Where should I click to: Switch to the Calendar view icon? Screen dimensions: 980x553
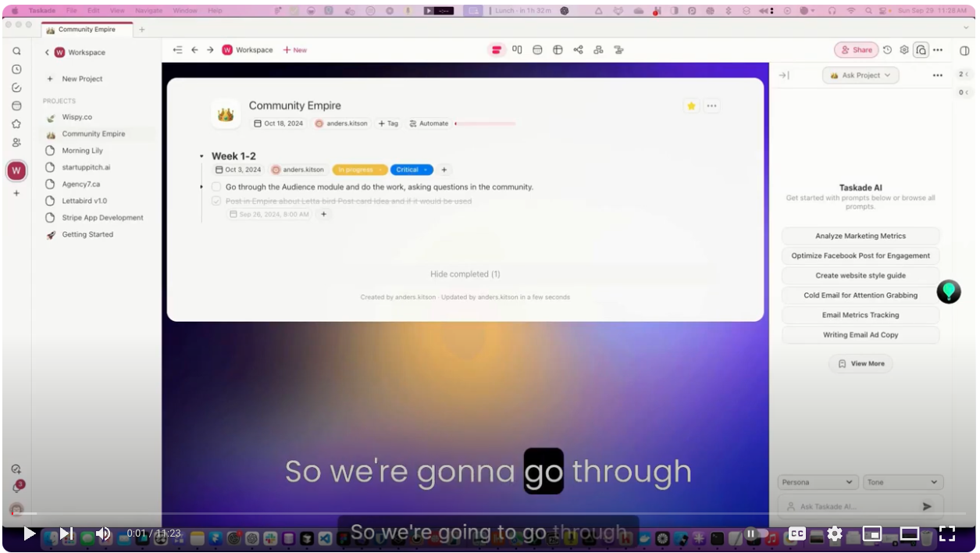(537, 50)
